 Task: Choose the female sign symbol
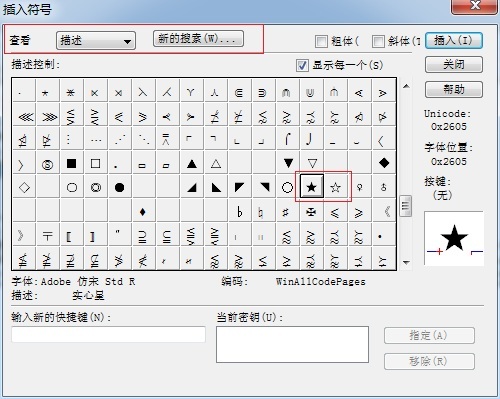[x=359, y=187]
